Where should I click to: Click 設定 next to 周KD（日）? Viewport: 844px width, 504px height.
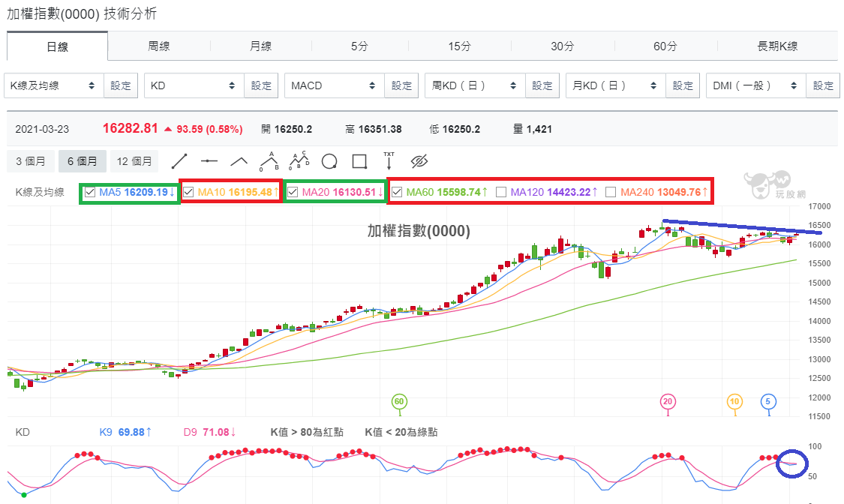[x=542, y=85]
